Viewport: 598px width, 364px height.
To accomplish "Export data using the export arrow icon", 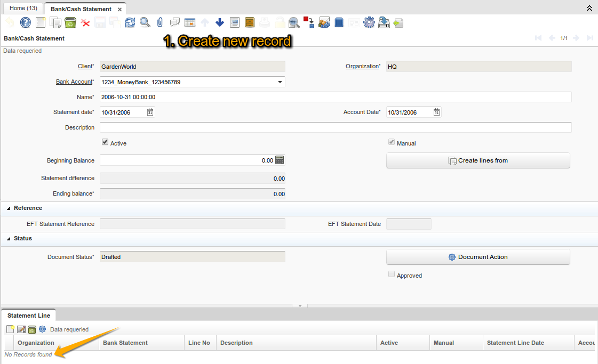I will click(x=384, y=22).
